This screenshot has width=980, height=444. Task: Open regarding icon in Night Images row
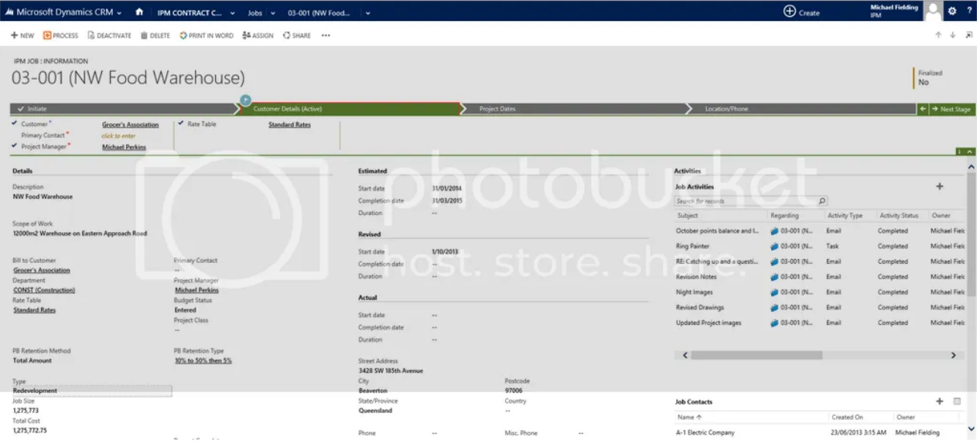point(774,292)
